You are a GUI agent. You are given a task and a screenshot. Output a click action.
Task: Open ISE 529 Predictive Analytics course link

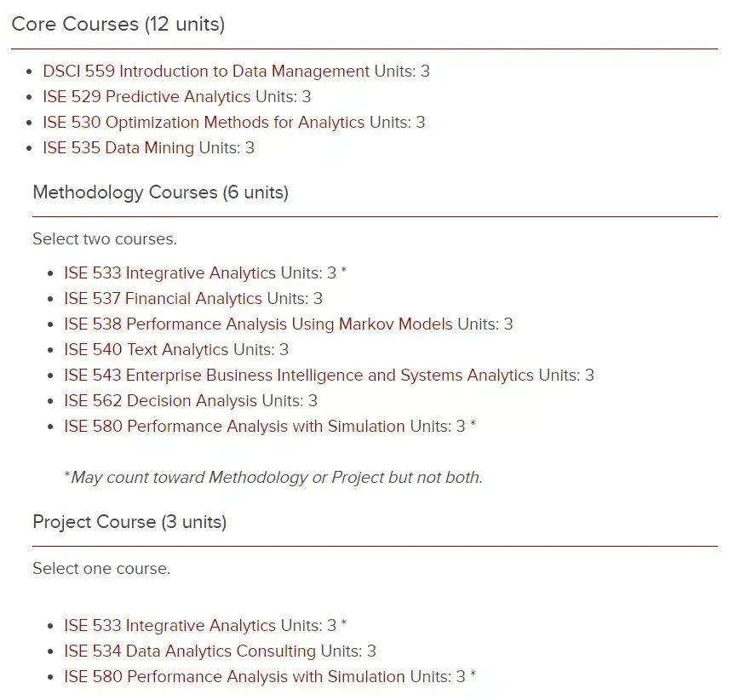(147, 97)
